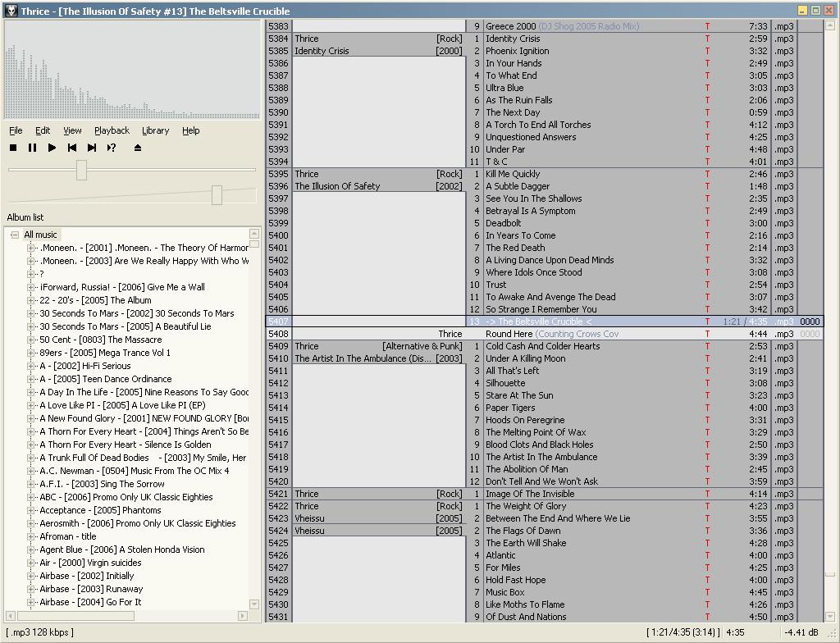Screen dimensions: 840x643
Task: Click the seek bar slider thumb
Action: (x=81, y=170)
